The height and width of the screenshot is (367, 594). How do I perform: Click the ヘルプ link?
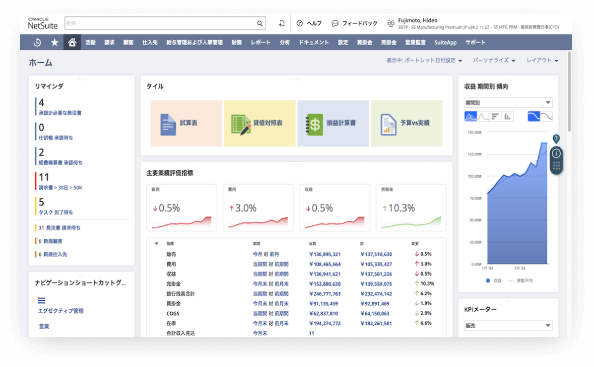314,23
